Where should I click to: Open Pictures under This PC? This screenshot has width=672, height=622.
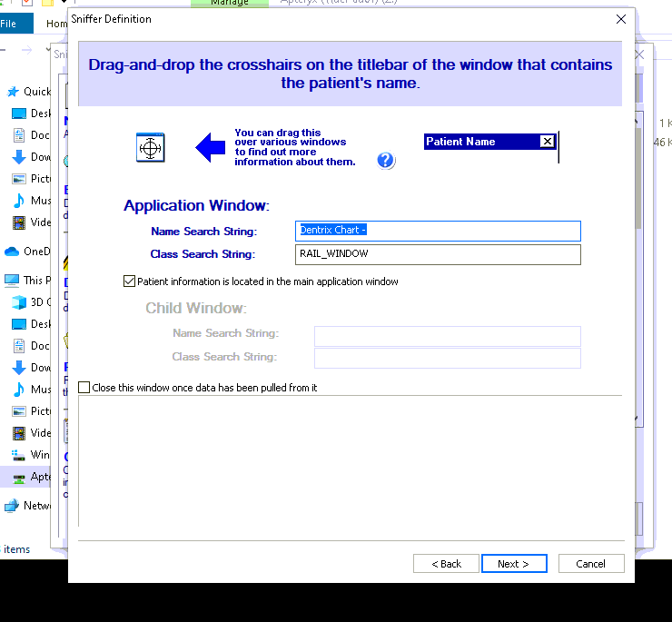(x=31, y=411)
